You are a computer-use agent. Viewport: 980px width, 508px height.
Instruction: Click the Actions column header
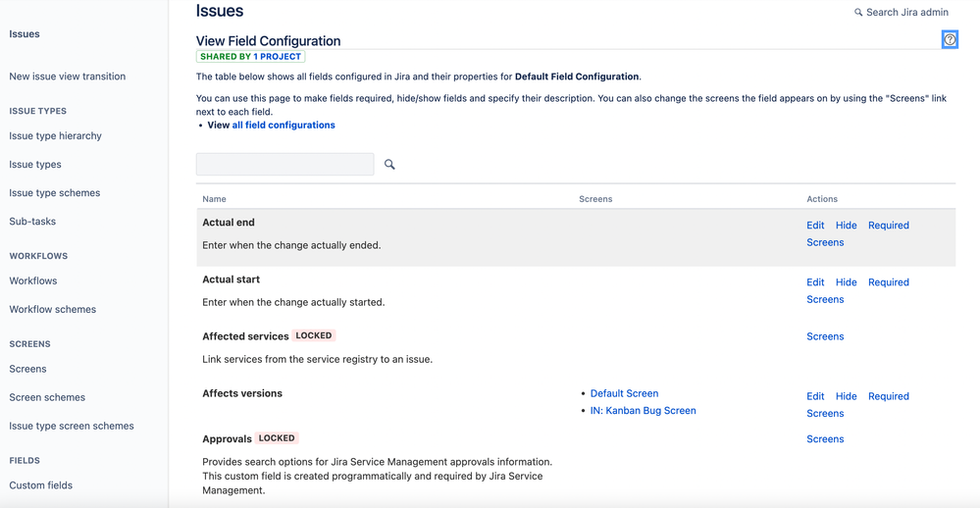coord(822,199)
